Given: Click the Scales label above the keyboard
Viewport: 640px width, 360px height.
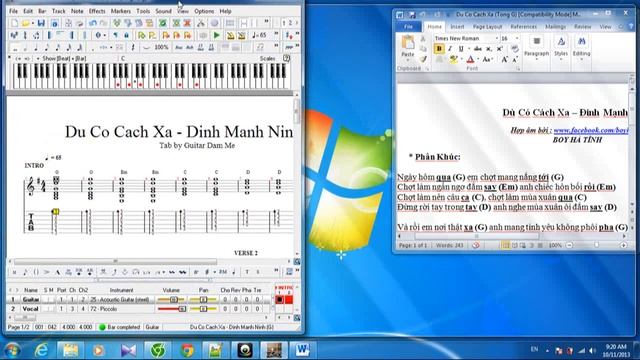Looking at the screenshot, I should click(267, 58).
